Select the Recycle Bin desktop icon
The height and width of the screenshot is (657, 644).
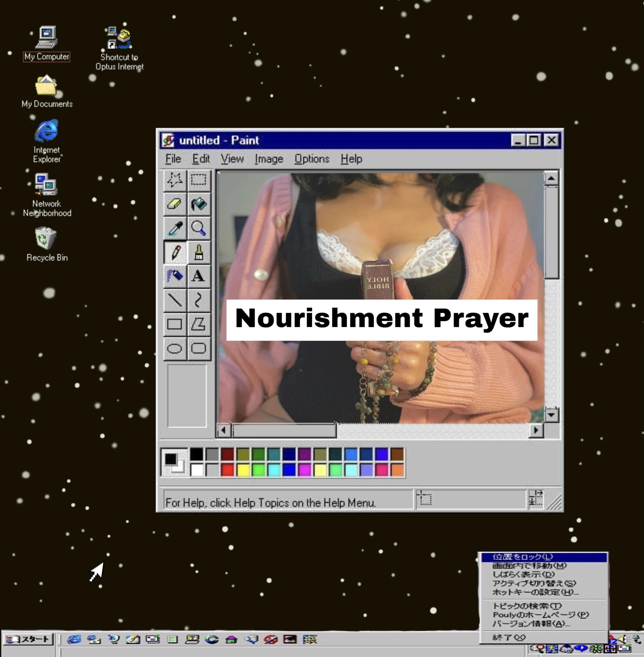(47, 244)
